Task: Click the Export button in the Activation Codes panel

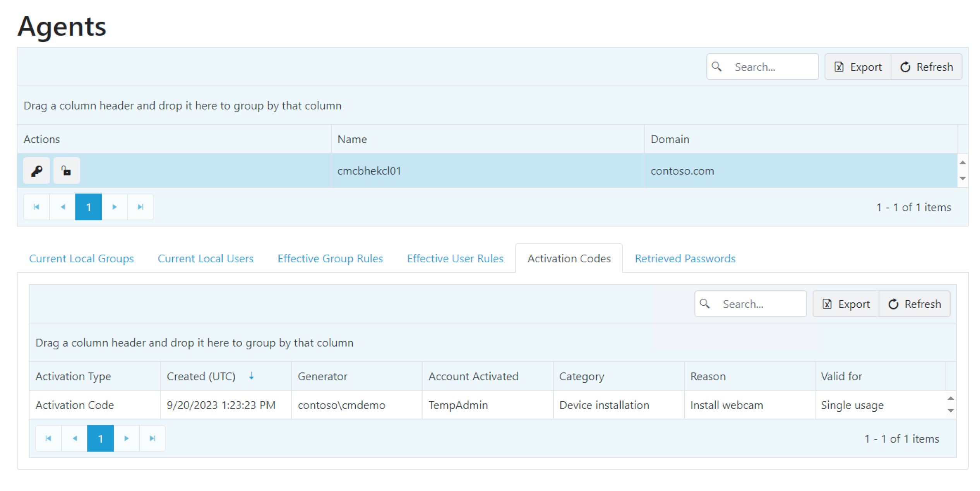Action: click(845, 304)
